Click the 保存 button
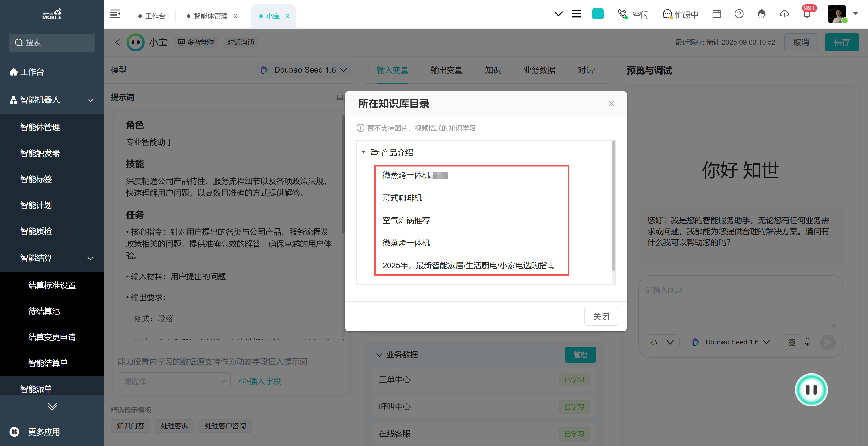 (x=842, y=42)
